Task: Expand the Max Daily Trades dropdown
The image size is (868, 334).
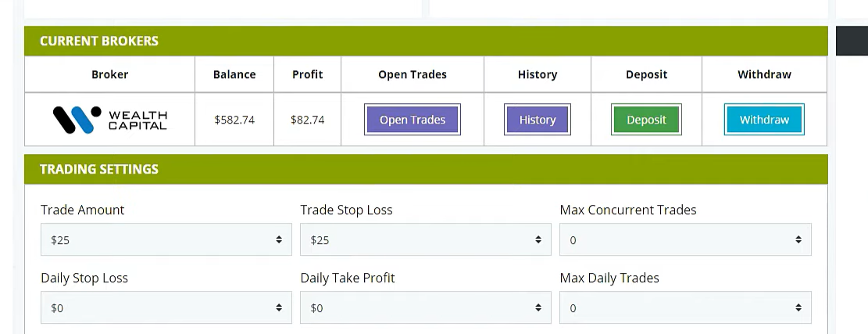Action: click(685, 307)
